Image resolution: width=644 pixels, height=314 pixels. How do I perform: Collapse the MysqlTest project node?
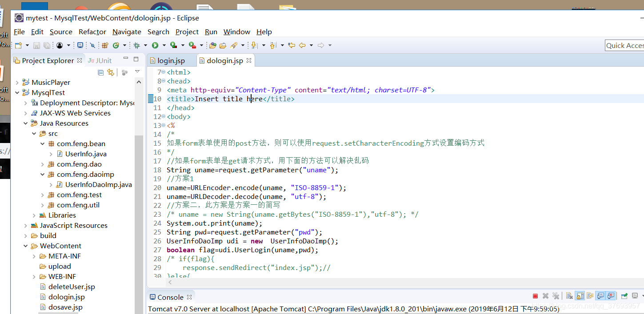coord(17,93)
